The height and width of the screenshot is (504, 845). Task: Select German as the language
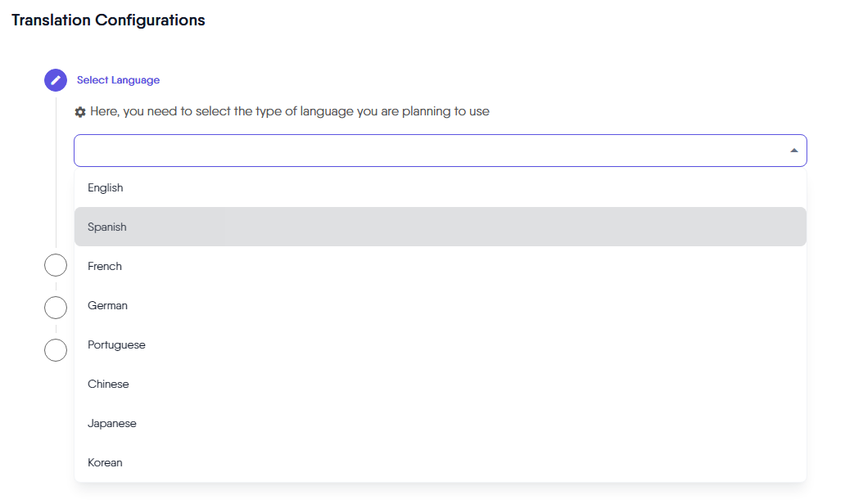(107, 305)
